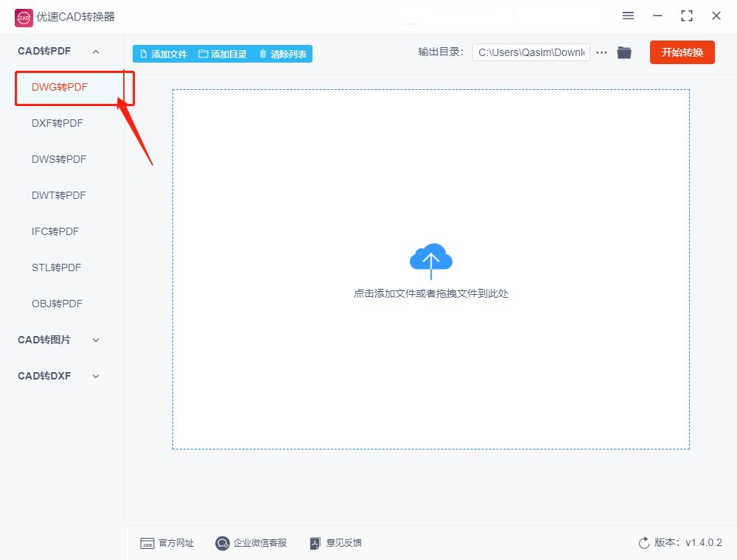Click the cloud upload arrow icon

click(x=431, y=259)
